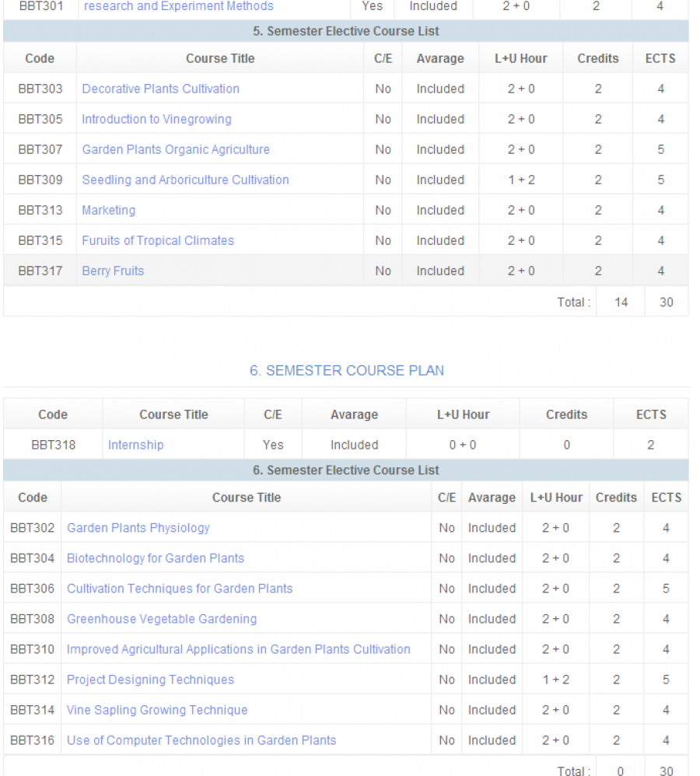Select course code BBT315

[x=40, y=240]
